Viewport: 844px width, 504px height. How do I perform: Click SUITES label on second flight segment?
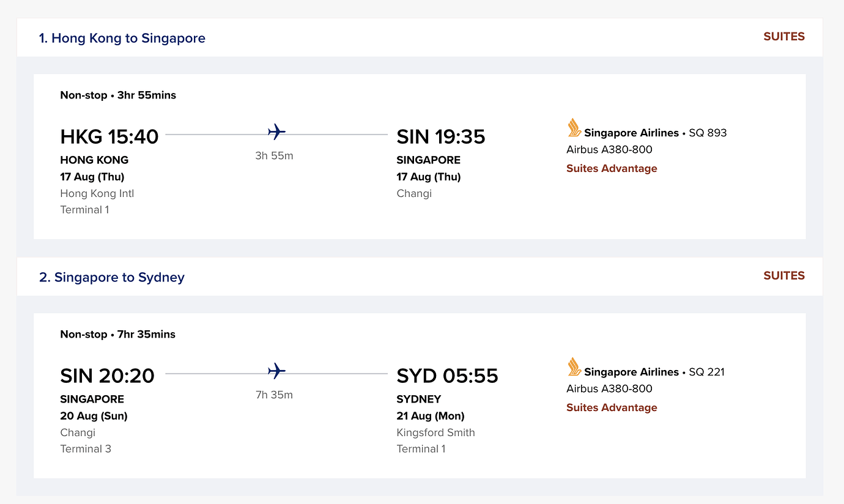coord(783,276)
